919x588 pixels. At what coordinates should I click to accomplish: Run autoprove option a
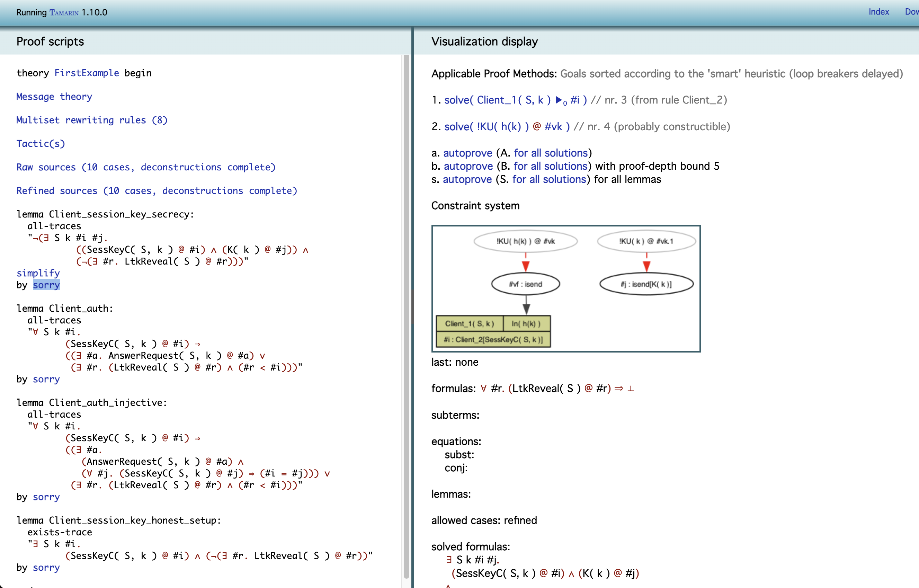tap(467, 153)
